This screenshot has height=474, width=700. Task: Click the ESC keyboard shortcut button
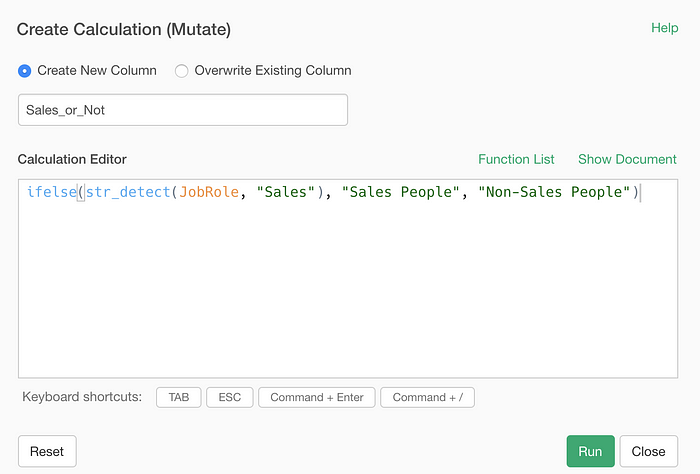(229, 397)
